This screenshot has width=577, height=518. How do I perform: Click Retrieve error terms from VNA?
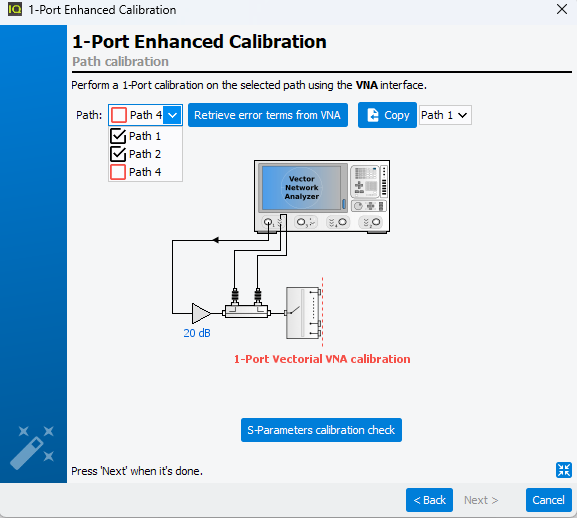(268, 115)
